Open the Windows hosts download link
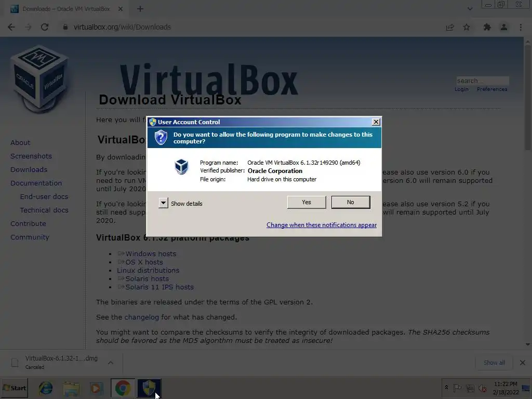The width and height of the screenshot is (532, 399). 151,254
